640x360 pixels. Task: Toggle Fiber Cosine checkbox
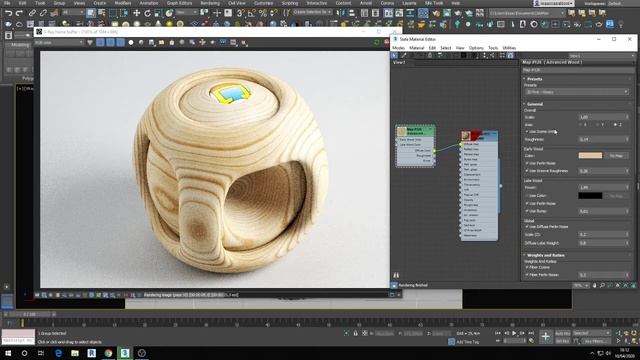point(527,267)
